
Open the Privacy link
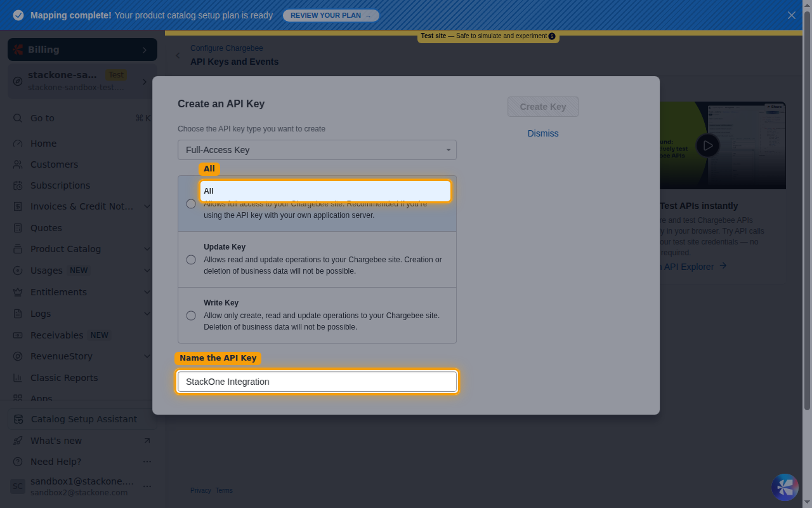pyautogui.click(x=200, y=490)
